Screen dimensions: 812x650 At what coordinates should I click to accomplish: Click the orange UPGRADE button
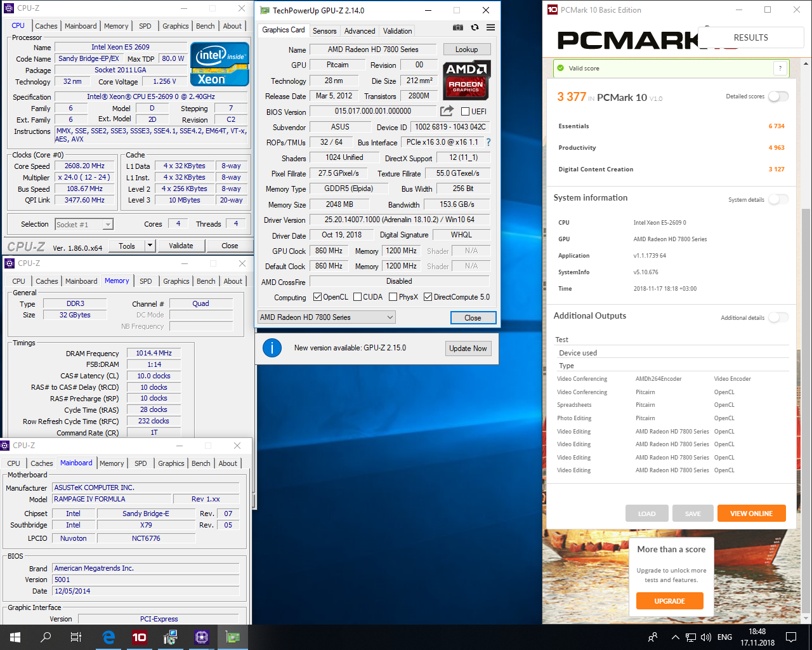coord(670,600)
